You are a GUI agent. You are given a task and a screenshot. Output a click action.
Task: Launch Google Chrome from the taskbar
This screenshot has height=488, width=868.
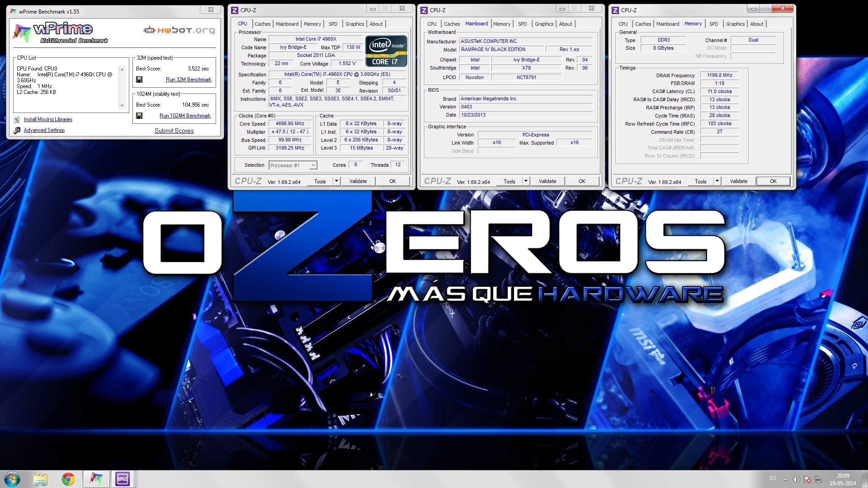point(68,479)
